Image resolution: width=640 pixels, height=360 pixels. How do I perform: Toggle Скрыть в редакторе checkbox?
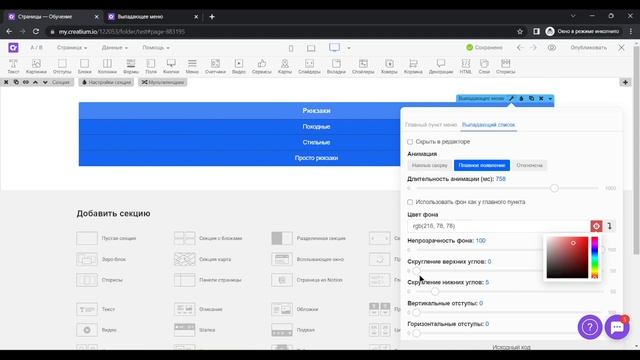coord(410,142)
